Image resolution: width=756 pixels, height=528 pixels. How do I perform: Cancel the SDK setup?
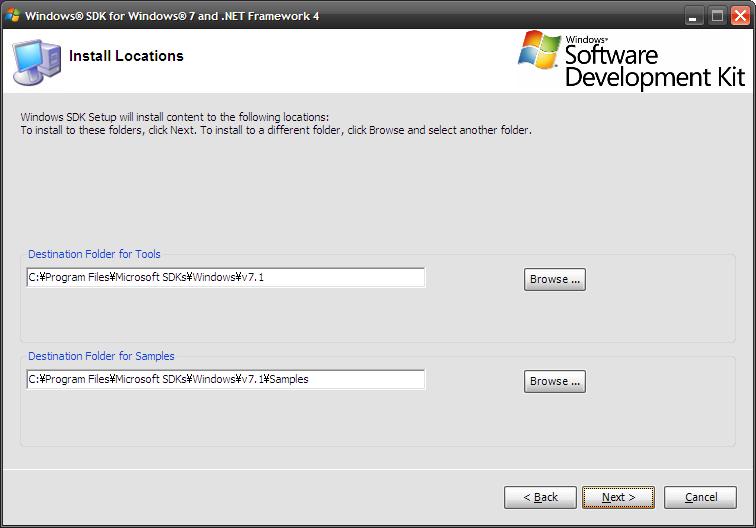(x=700, y=497)
